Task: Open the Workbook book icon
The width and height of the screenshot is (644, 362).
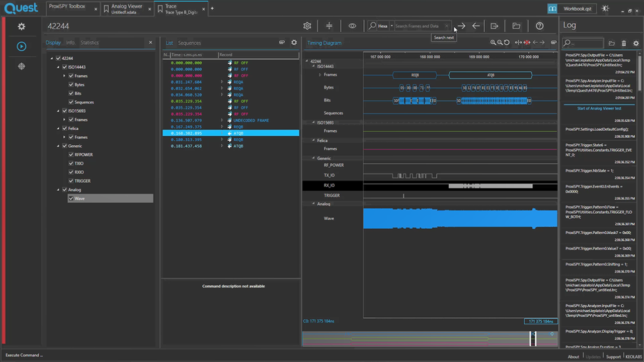Action: click(x=553, y=9)
